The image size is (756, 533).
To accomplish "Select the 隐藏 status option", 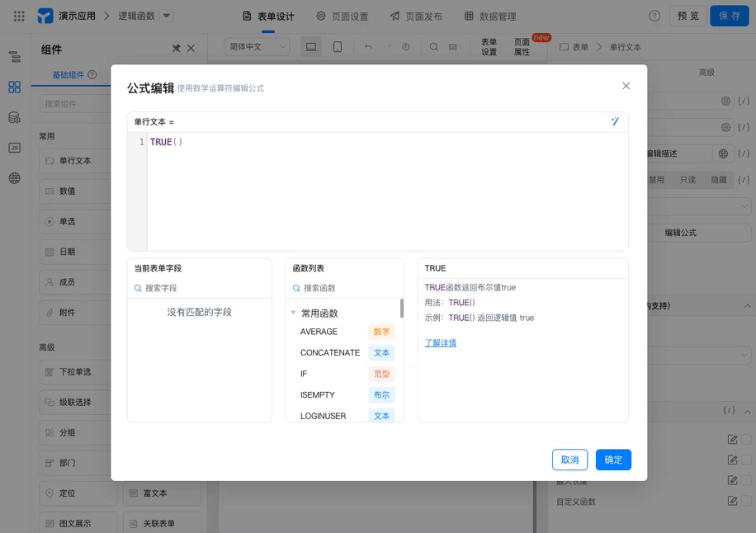I will pyautogui.click(x=718, y=180).
